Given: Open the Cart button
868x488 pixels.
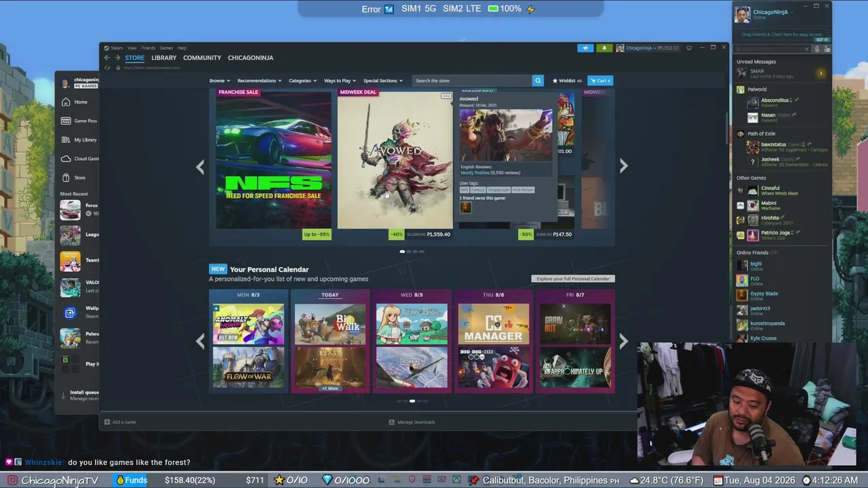Looking at the screenshot, I should point(600,81).
